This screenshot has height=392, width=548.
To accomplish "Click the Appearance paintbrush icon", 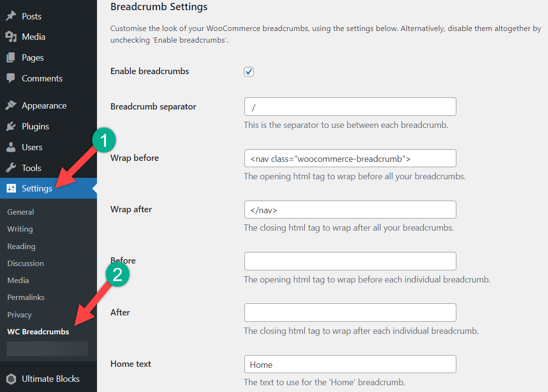I will pos(11,106).
